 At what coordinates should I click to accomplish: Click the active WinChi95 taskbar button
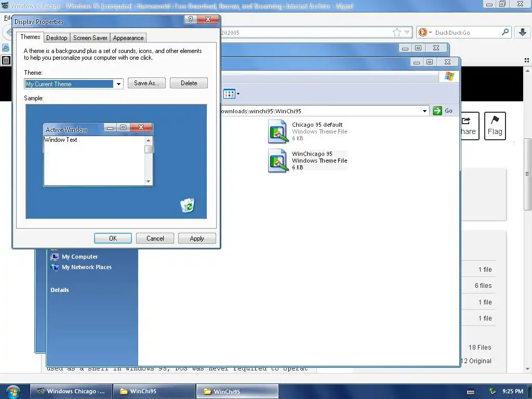(237, 391)
